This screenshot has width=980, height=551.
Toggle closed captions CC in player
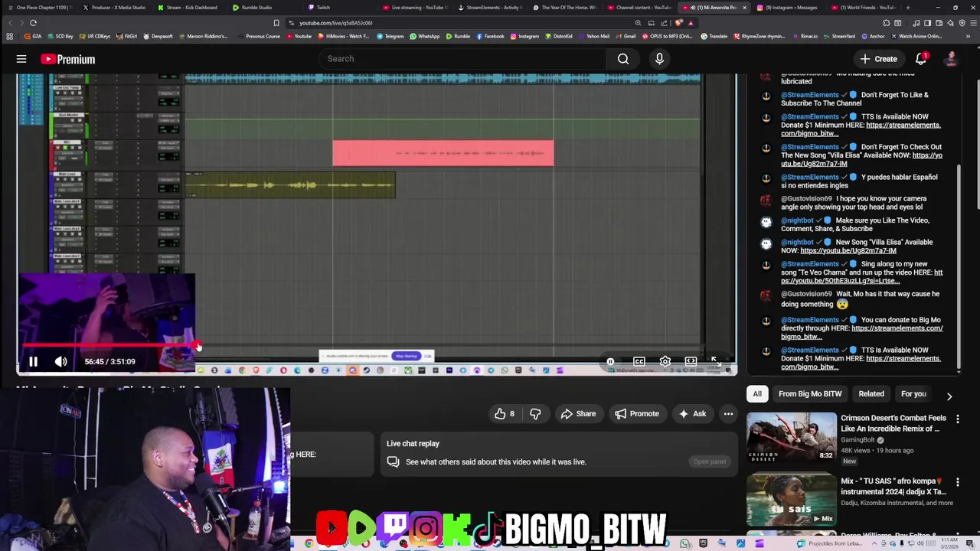pos(639,361)
